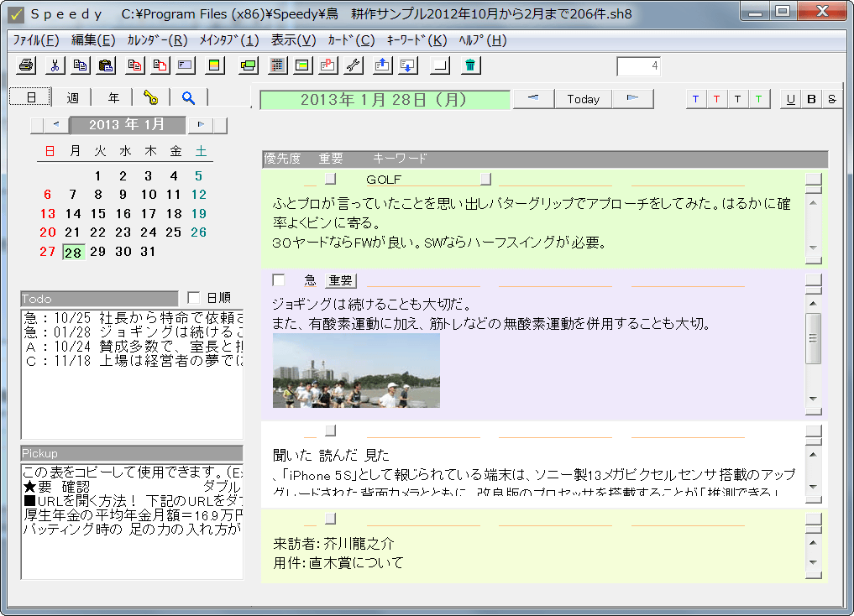
Task: Toggle bold B formatting
Action: [x=811, y=99]
